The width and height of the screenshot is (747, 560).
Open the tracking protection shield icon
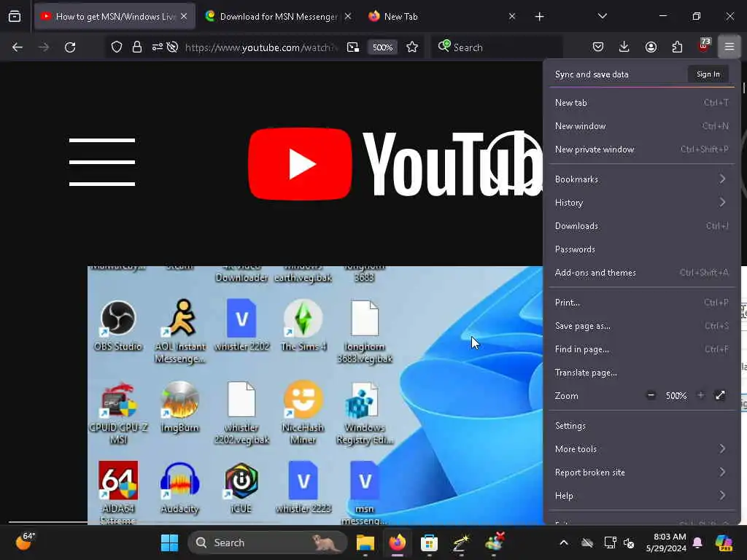point(117,47)
